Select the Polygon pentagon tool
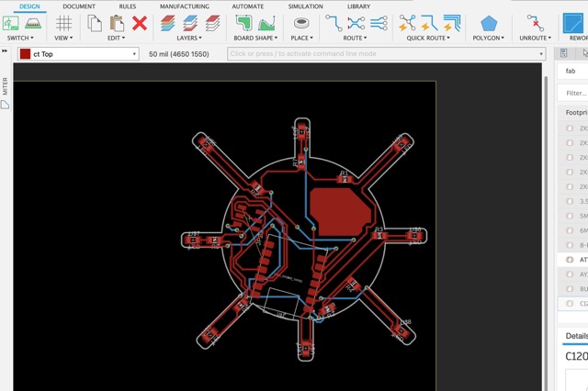 [x=489, y=23]
